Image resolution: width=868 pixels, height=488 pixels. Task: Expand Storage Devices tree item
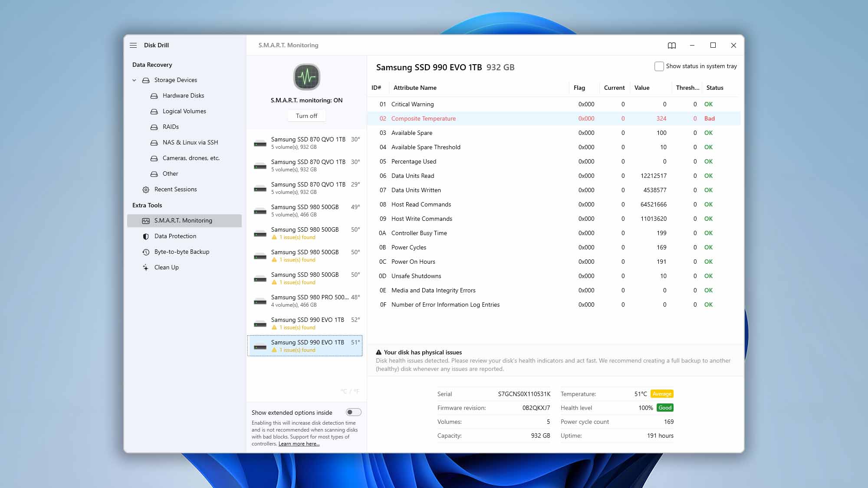(134, 80)
